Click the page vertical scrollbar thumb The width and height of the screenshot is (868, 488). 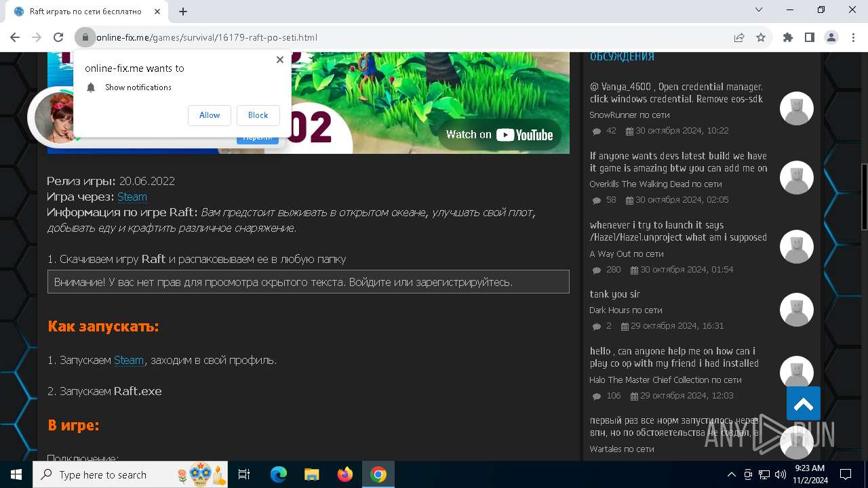pos(864,197)
